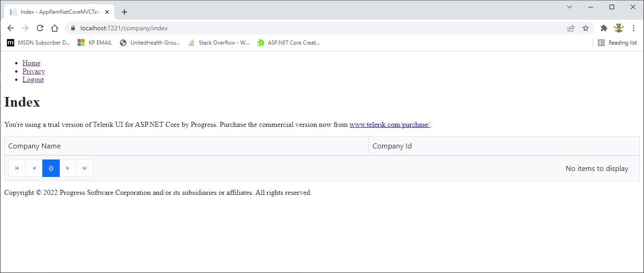This screenshot has height=273, width=644.
Task: Follow the Logout link
Action: (33, 80)
